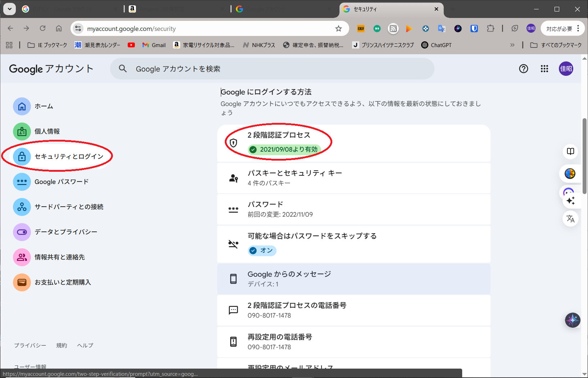588x378 pixels.
Task: Reload the page with the refresh icon
Action: click(x=42, y=28)
